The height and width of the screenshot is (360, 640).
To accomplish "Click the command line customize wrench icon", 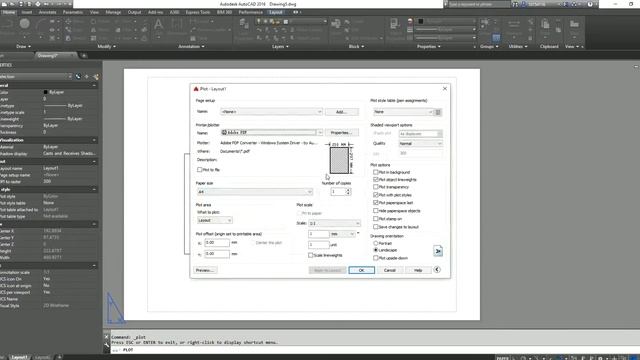I will pos(107,345).
